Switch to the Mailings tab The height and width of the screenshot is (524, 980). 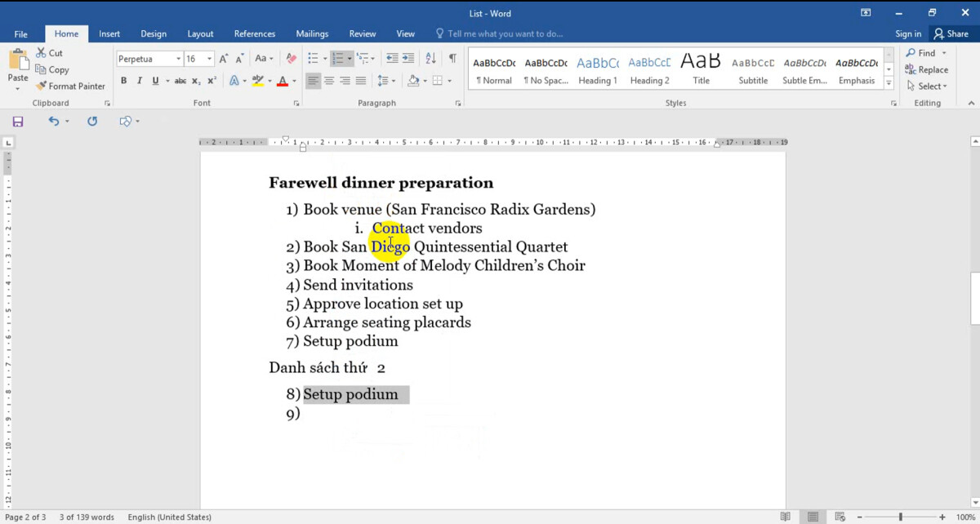[x=312, y=34]
